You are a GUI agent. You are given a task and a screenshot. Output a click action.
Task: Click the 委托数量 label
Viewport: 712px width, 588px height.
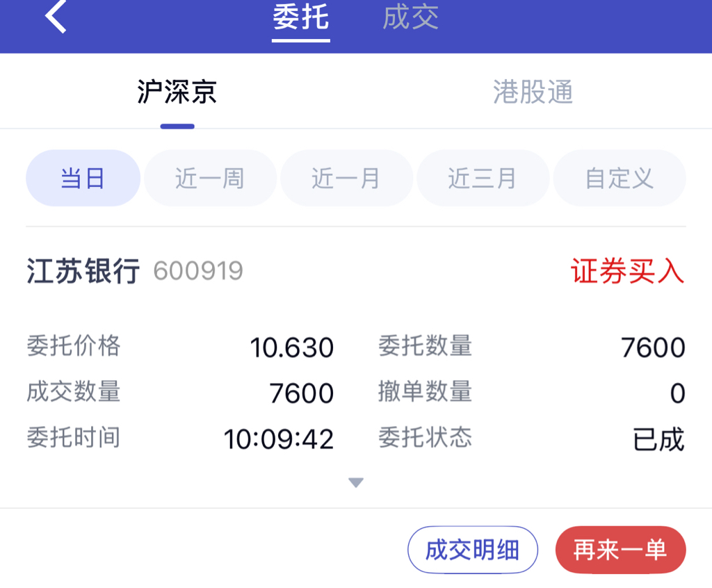[426, 346]
